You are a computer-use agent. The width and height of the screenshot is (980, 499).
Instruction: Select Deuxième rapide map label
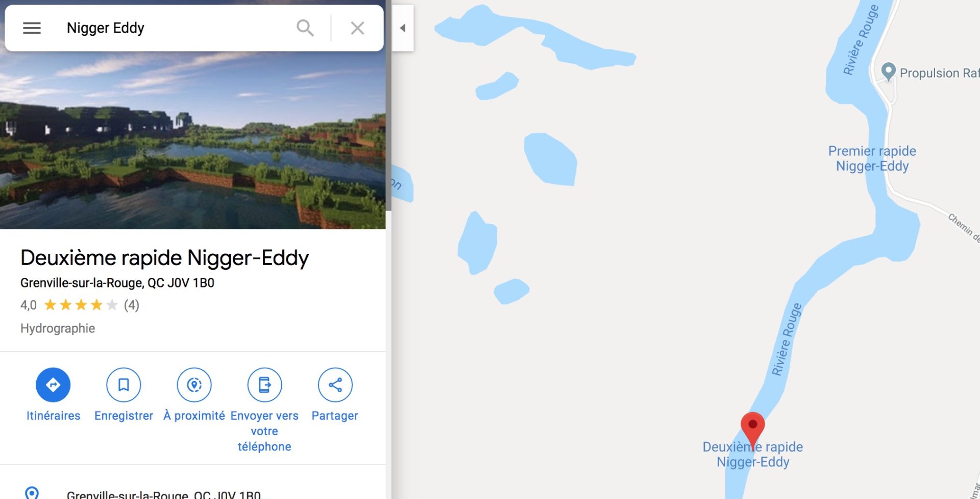click(753, 454)
